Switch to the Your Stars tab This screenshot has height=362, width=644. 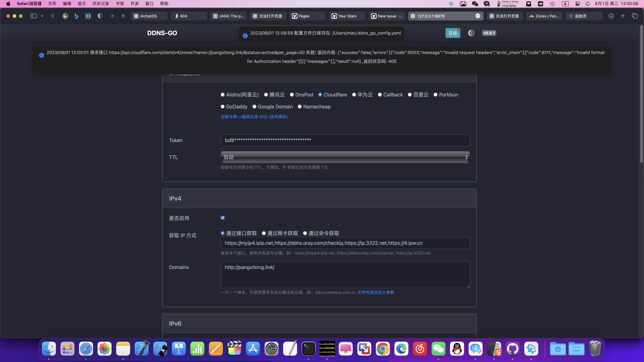(x=347, y=16)
